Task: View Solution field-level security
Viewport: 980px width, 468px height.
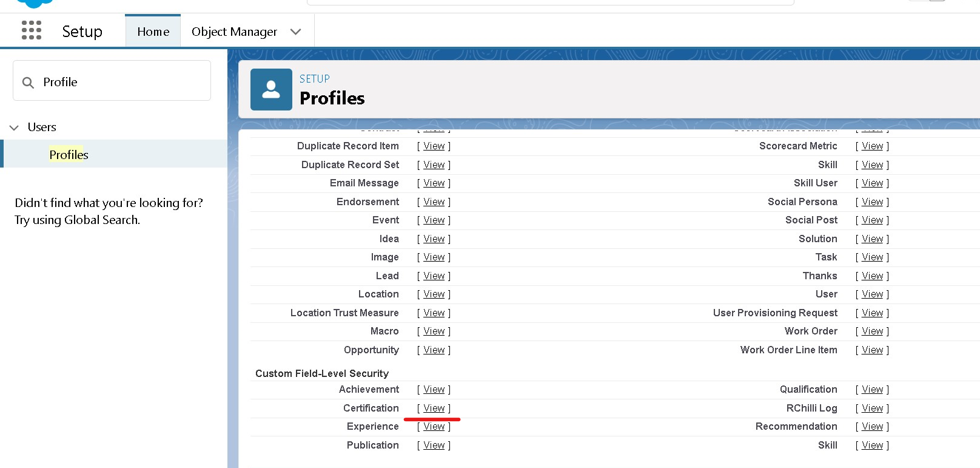Action: (873, 239)
